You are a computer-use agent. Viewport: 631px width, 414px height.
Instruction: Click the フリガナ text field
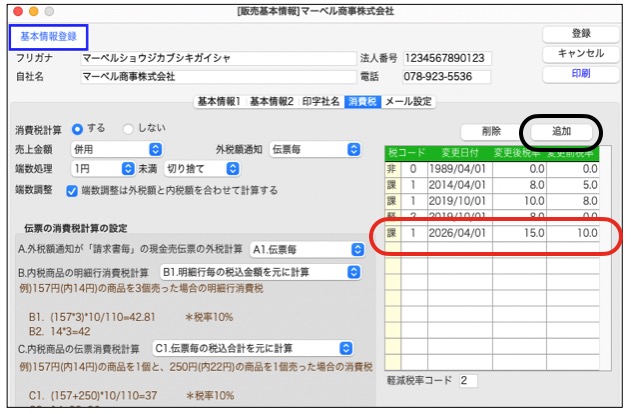click(x=217, y=58)
